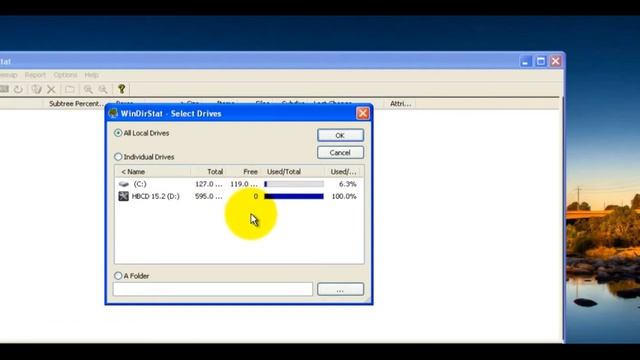Viewport: 640px width, 360px height.
Task: Select the Individual Drives option
Action: pos(144,157)
